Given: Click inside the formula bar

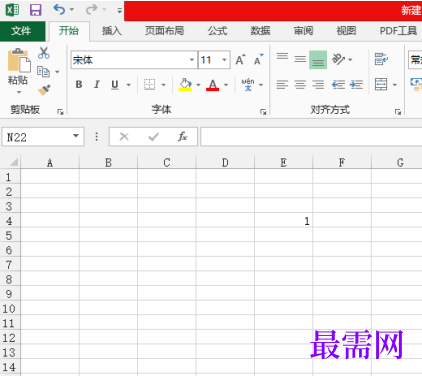Looking at the screenshot, I should click(x=311, y=137).
